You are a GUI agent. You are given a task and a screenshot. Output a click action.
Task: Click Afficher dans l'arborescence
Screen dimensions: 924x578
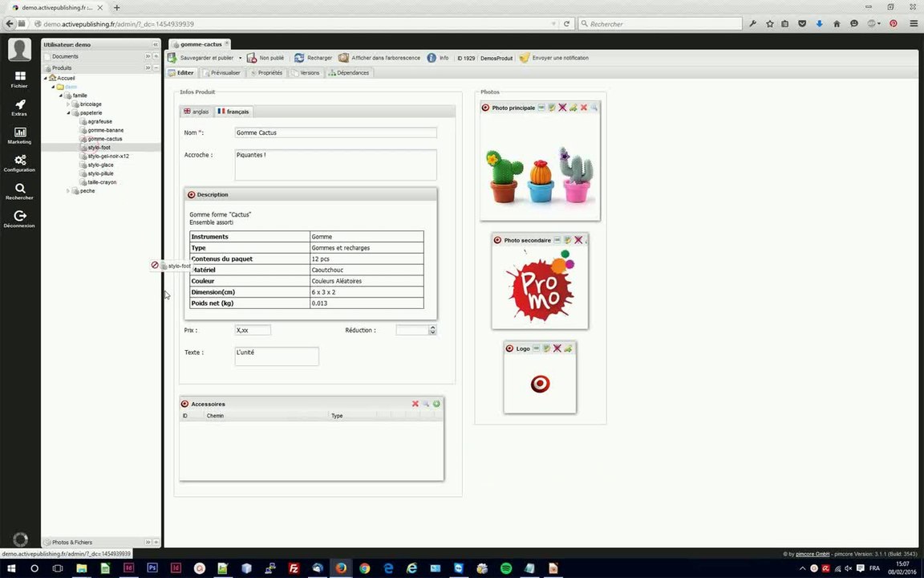click(379, 58)
